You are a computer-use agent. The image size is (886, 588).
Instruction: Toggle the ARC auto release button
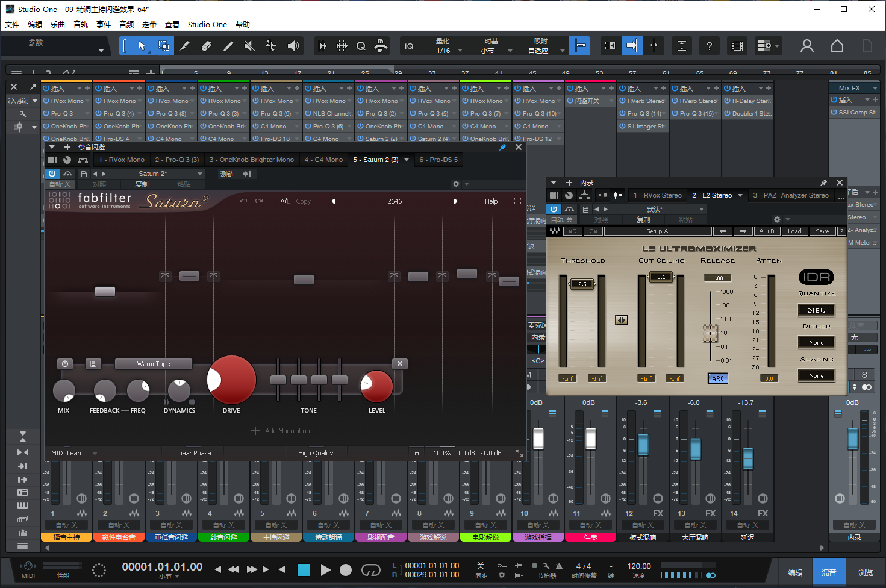point(717,378)
